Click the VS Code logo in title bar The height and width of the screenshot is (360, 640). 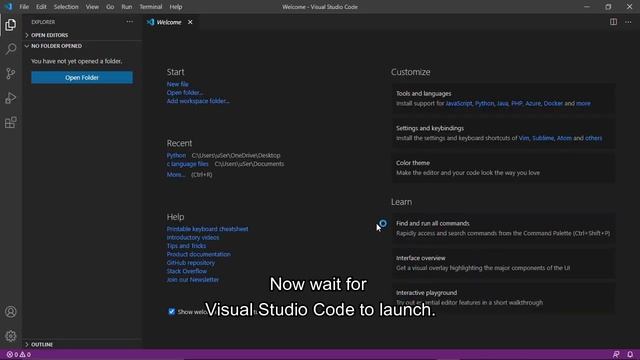(8, 7)
